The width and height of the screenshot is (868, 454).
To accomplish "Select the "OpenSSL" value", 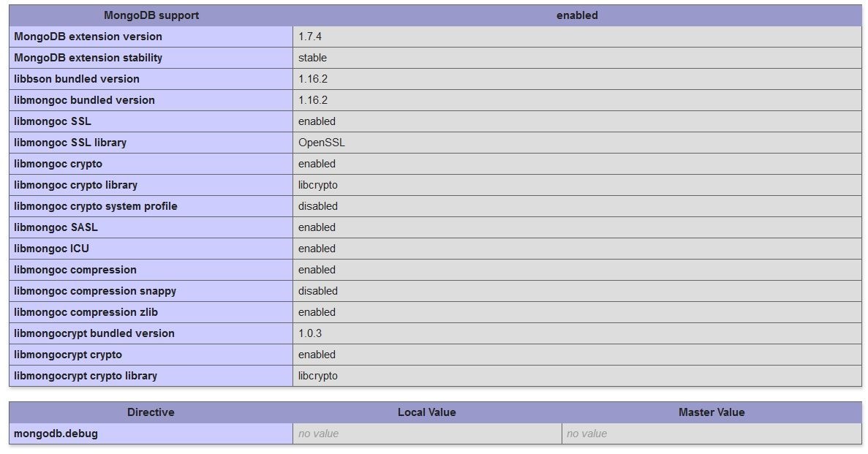I will pos(322,143).
